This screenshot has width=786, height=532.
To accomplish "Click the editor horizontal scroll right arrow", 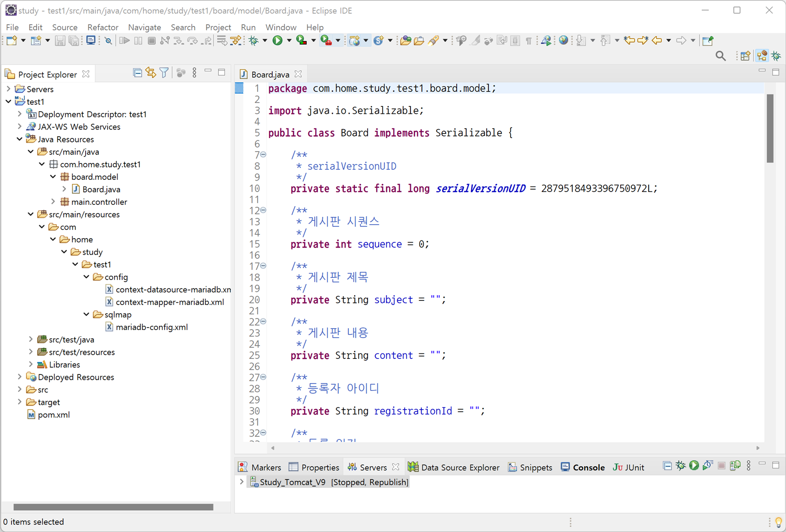I will click(758, 448).
